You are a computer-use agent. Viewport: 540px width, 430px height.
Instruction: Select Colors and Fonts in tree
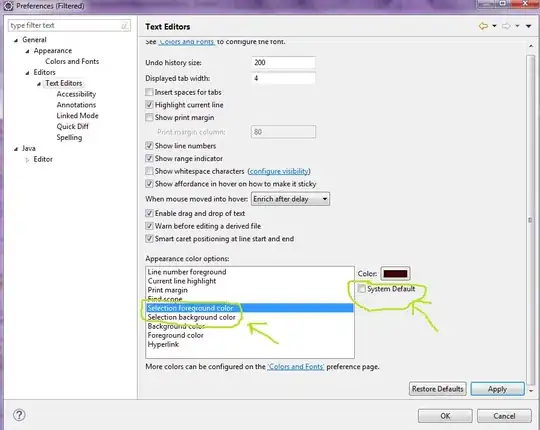[x=72, y=61]
